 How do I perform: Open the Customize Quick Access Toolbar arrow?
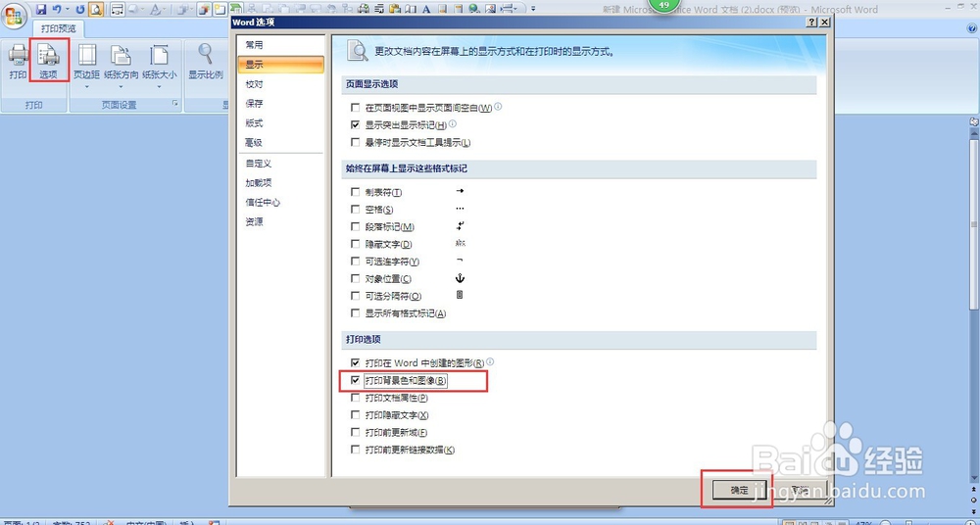point(534,10)
